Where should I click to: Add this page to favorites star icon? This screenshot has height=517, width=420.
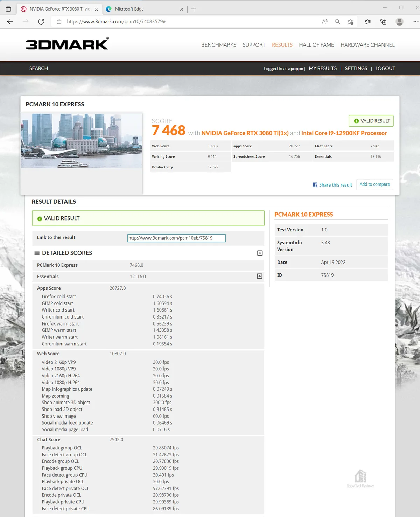coord(350,21)
